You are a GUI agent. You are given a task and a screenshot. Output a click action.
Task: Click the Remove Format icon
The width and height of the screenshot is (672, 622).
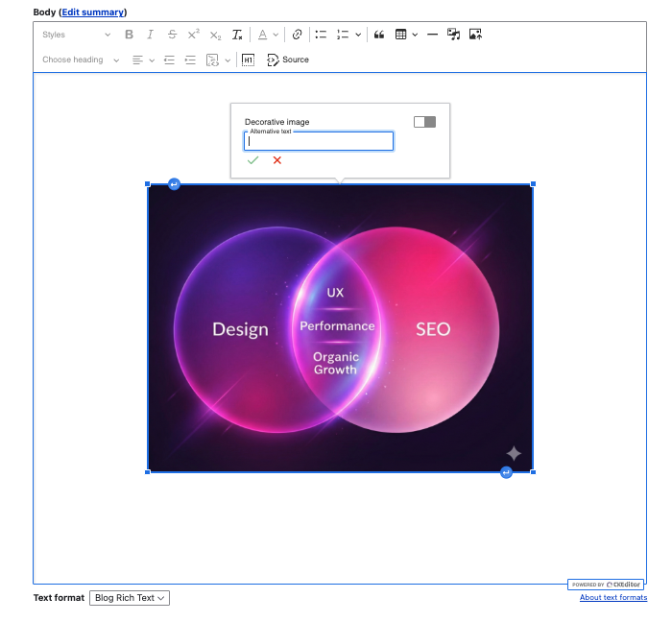pyautogui.click(x=237, y=35)
